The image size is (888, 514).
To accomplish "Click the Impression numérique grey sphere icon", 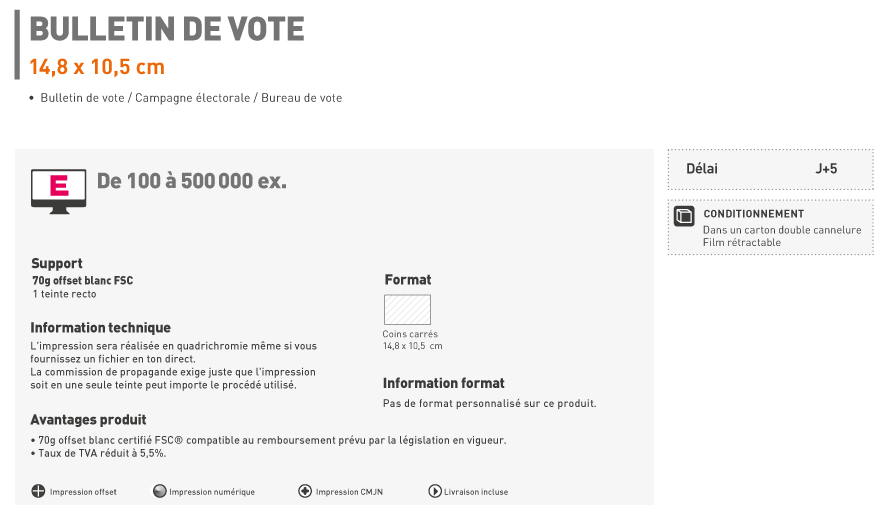I will (x=160, y=491).
